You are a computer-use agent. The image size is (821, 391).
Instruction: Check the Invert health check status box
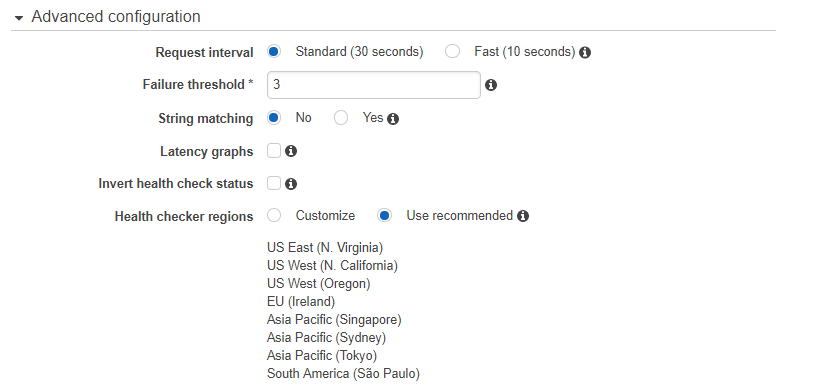pyautogui.click(x=274, y=183)
